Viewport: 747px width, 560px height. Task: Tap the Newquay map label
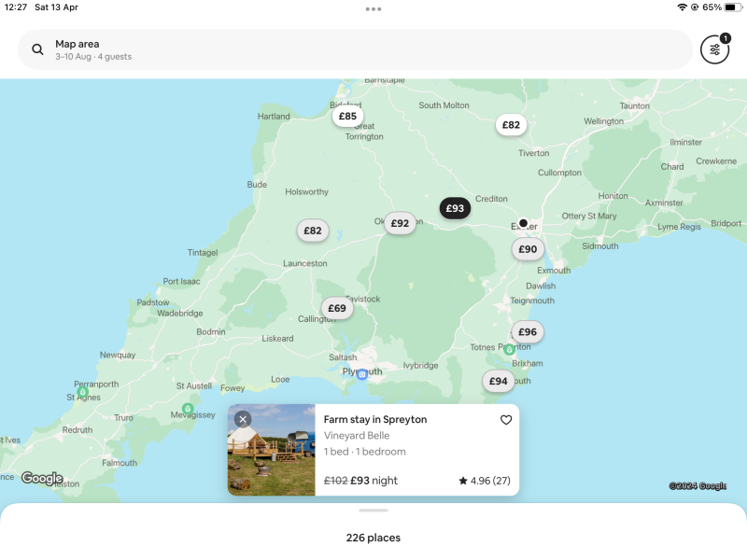118,355
